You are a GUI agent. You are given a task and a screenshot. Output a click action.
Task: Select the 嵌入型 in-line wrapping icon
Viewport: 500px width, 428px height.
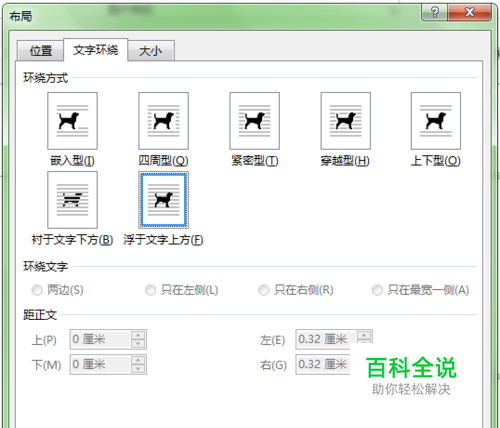[x=72, y=121]
